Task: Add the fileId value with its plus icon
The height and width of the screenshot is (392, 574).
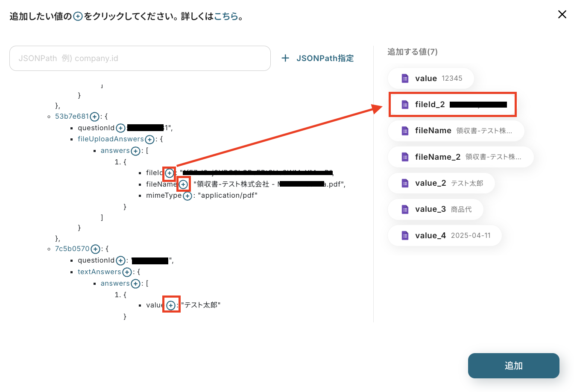Action: point(170,173)
